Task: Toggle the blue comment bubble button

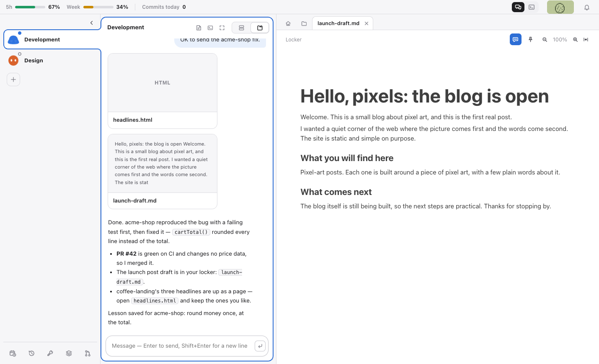Action: tap(516, 39)
